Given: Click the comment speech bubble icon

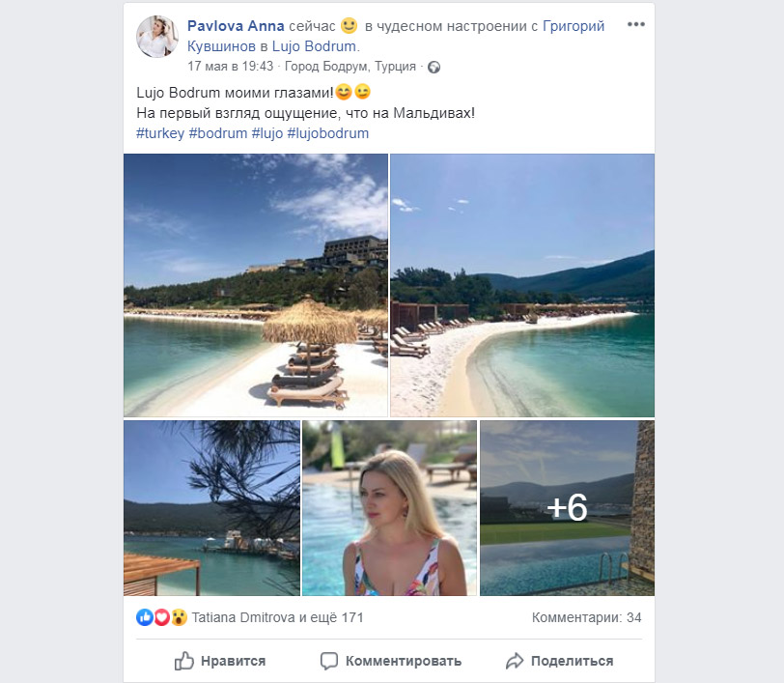Looking at the screenshot, I should [329, 661].
